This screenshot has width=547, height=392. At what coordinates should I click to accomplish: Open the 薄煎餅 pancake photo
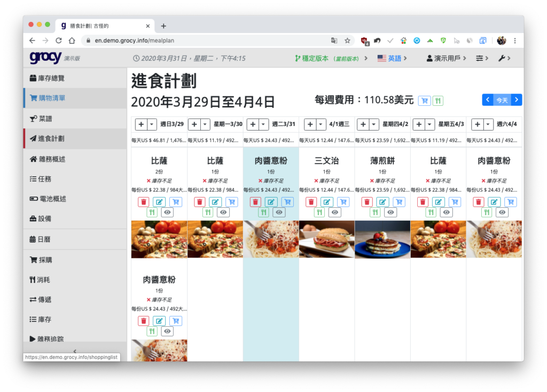click(x=382, y=239)
